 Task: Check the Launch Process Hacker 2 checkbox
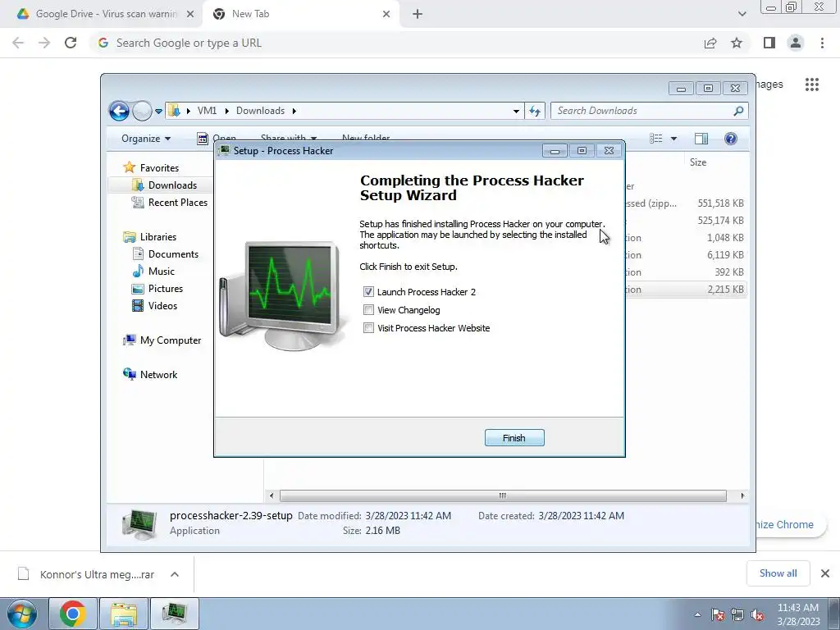368,292
